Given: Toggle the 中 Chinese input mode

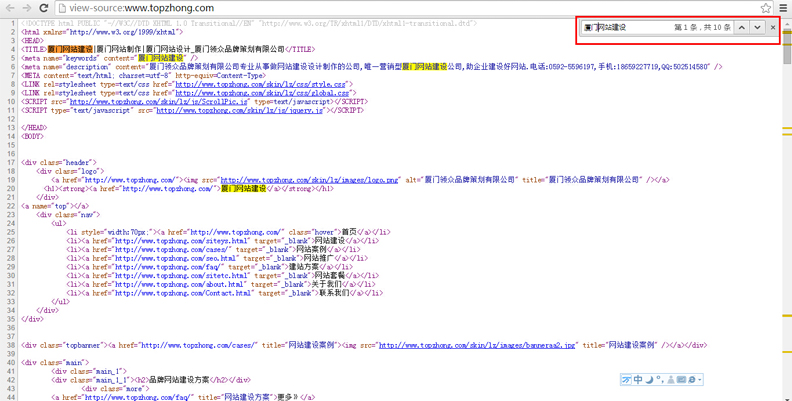Looking at the screenshot, I should pyautogui.click(x=638, y=380).
